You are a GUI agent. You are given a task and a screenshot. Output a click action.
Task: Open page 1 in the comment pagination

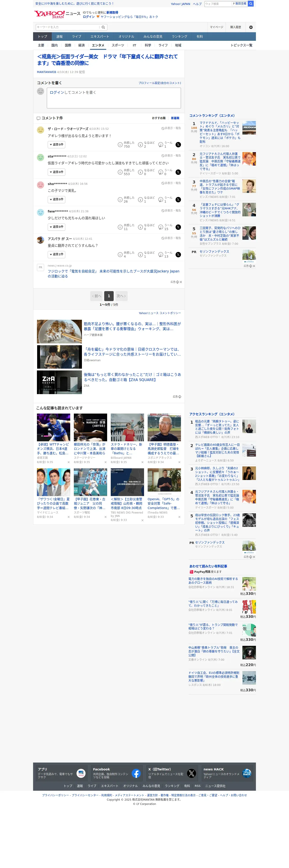[x=109, y=296]
